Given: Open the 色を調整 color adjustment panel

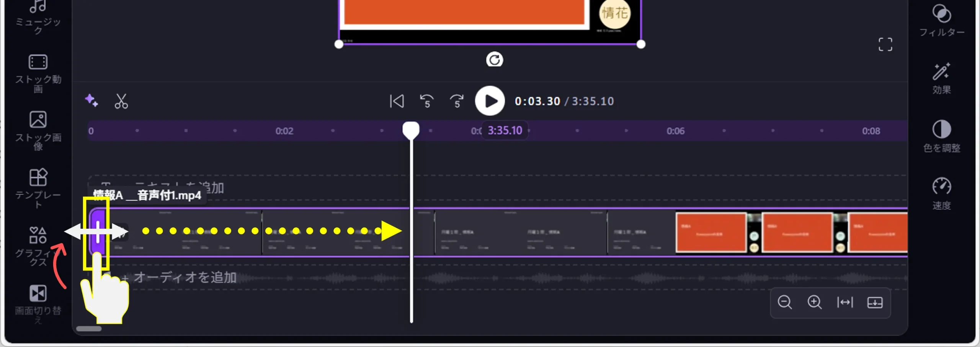Looking at the screenshot, I should click(x=941, y=136).
